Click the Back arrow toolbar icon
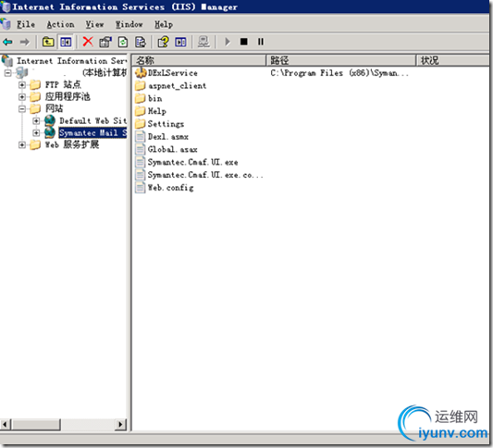The height and width of the screenshot is (448, 493). [7, 42]
